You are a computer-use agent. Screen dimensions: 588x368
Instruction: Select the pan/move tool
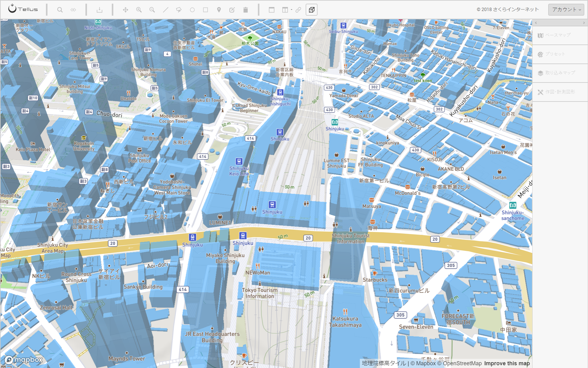click(x=126, y=10)
